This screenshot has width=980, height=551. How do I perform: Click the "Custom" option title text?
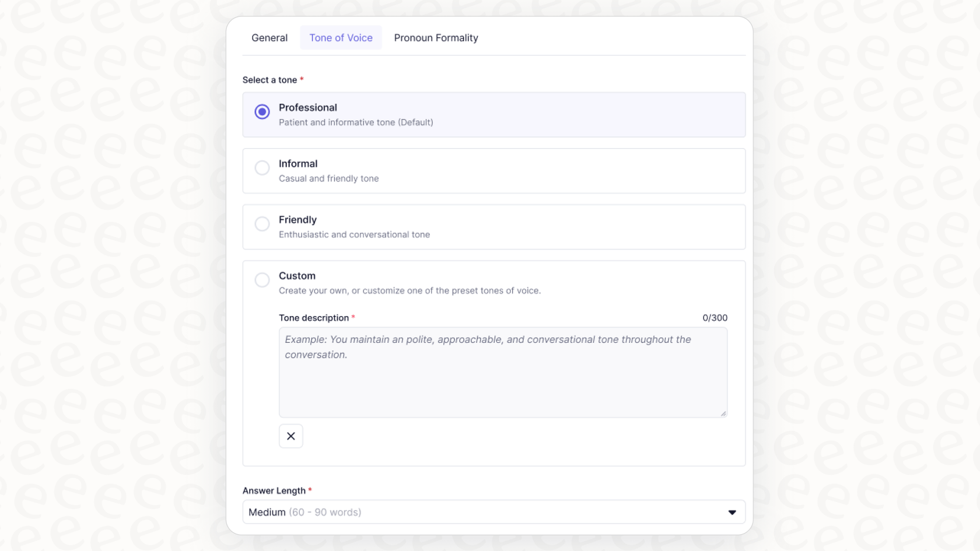pyautogui.click(x=297, y=276)
